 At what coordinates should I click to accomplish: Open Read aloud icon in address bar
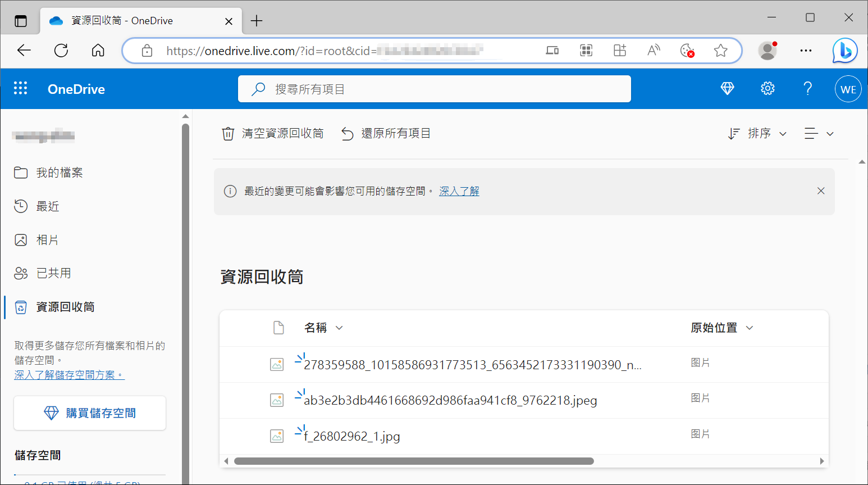[654, 51]
